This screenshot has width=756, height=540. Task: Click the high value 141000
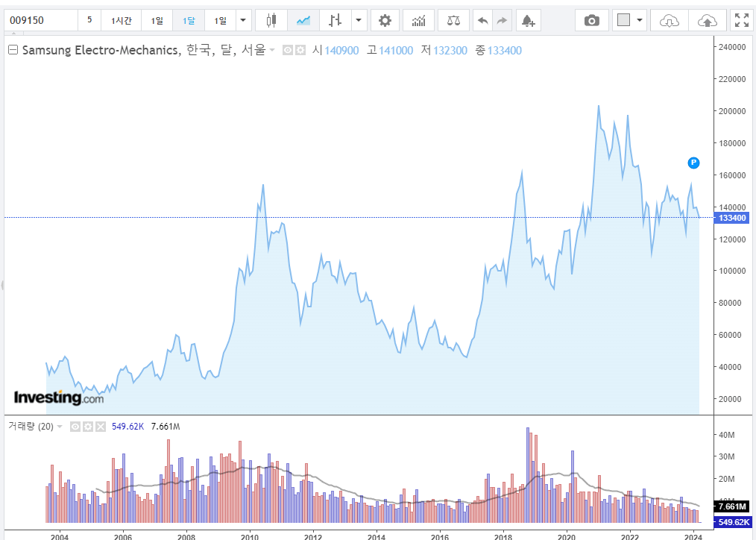[396, 51]
